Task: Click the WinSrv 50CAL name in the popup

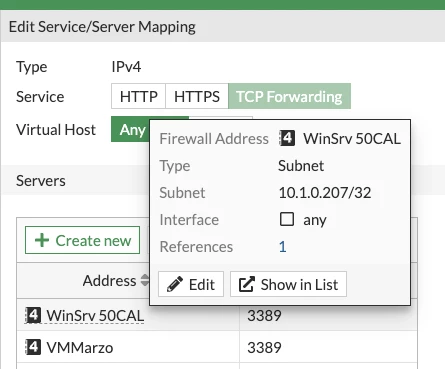Action: click(x=352, y=139)
